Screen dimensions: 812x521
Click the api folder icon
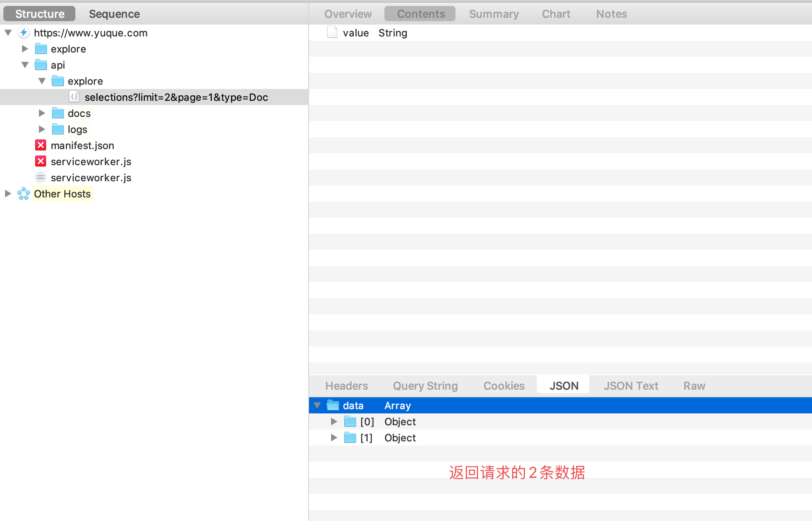pyautogui.click(x=41, y=65)
